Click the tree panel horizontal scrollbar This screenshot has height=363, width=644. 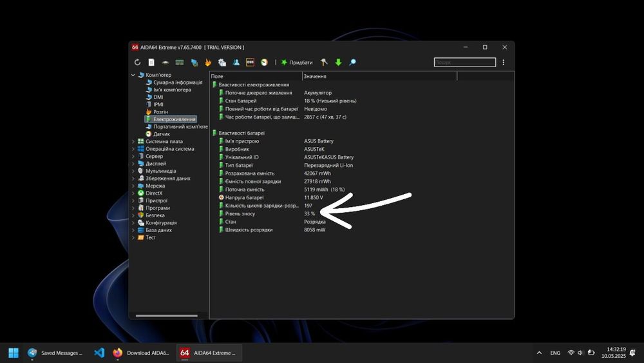(x=167, y=316)
